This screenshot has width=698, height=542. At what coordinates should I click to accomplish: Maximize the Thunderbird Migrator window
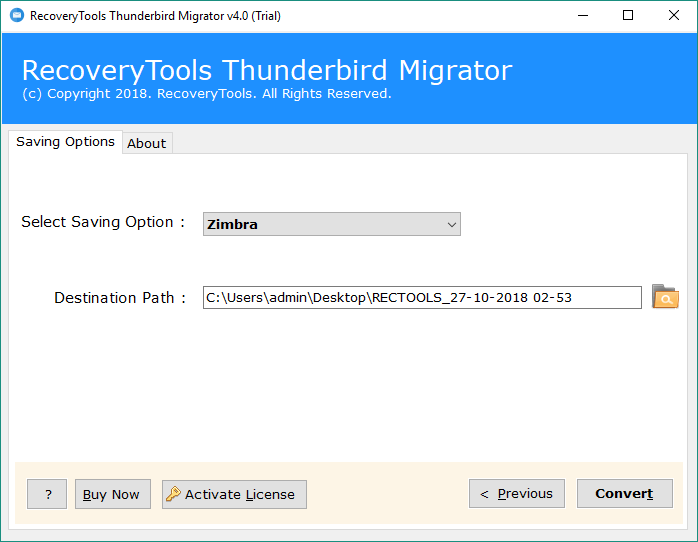[628, 16]
